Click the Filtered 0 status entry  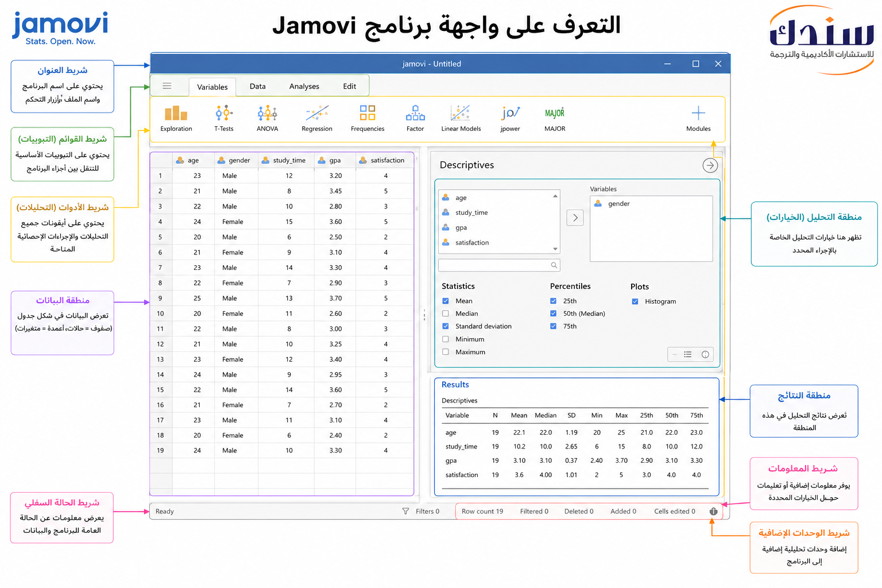[534, 511]
